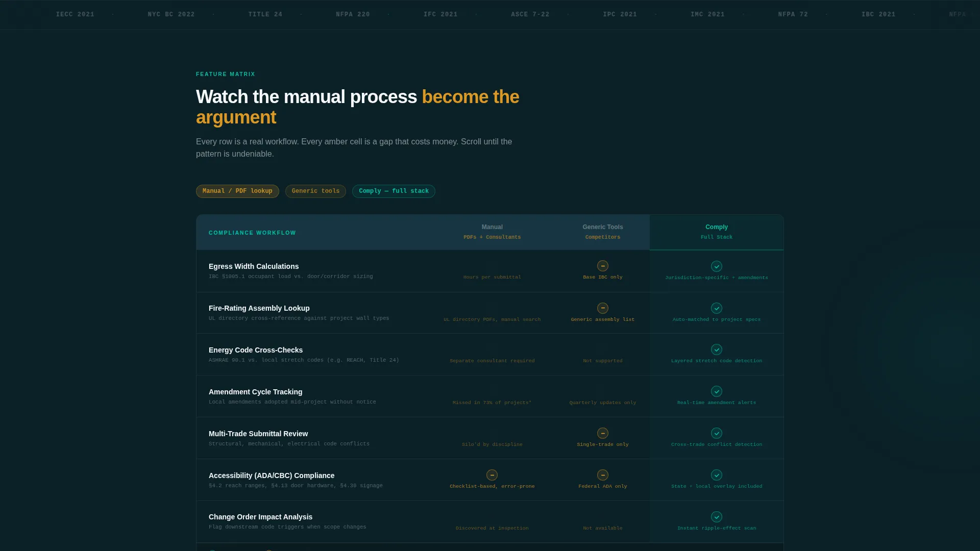Click NFPA 220 in the code ticker
Viewport: 980px width, 551px height.
[353, 14]
